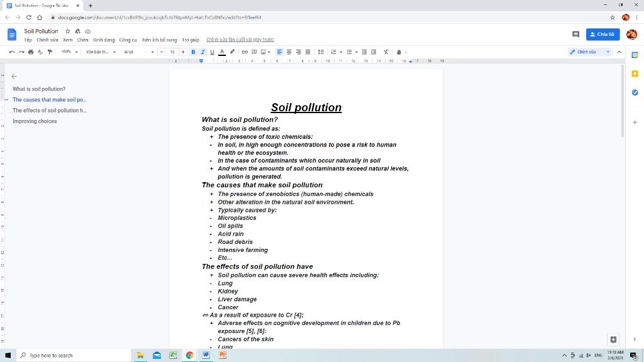Insert an image
644x362 pixels.
click(x=264, y=52)
